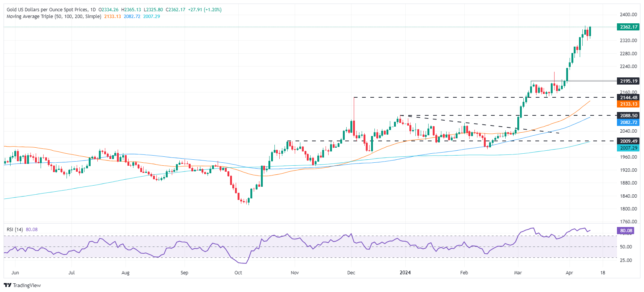Click the RSI 50.00 level on RSI scale
Image resolution: width=644 pixels, height=292 pixels.
pyautogui.click(x=626, y=247)
